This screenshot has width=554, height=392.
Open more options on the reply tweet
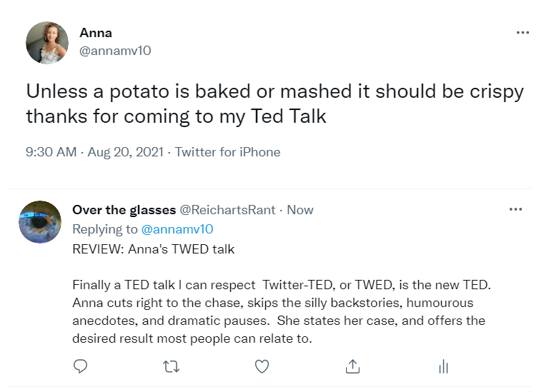515,209
